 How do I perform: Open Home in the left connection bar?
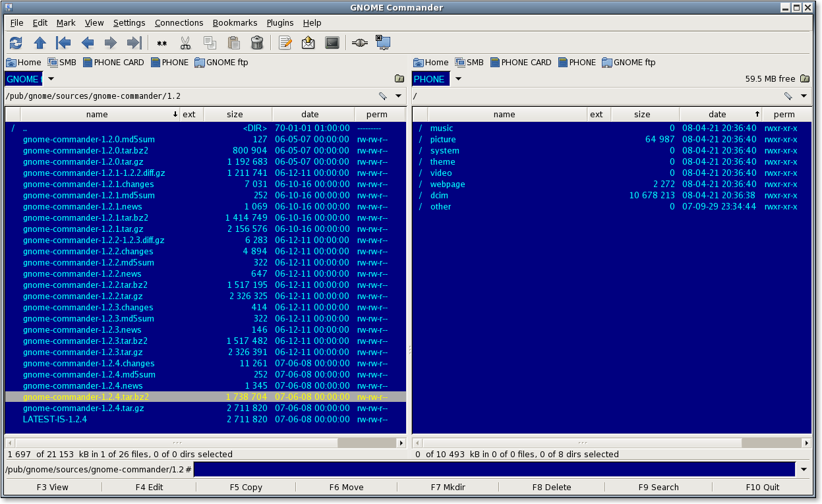(x=24, y=63)
